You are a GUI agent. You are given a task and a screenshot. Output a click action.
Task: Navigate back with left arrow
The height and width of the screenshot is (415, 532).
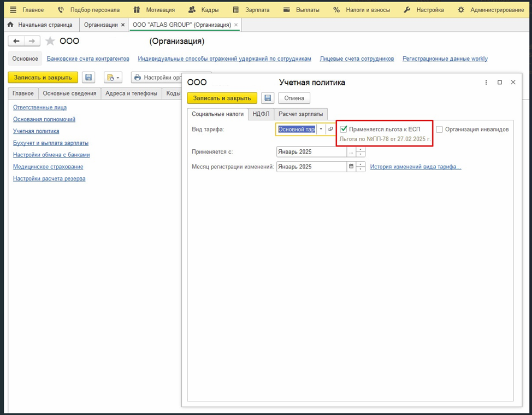coord(16,41)
